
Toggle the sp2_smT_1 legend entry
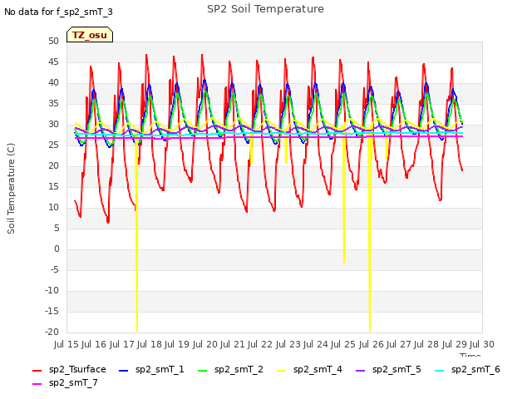tap(151, 369)
